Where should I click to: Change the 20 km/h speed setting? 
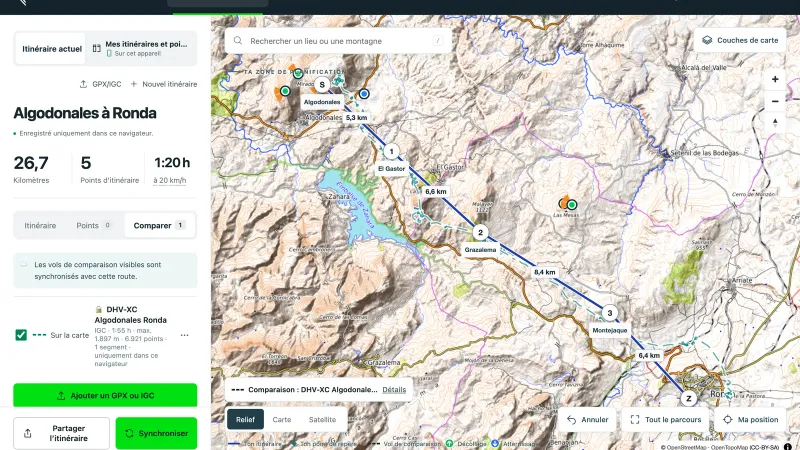[x=170, y=180]
